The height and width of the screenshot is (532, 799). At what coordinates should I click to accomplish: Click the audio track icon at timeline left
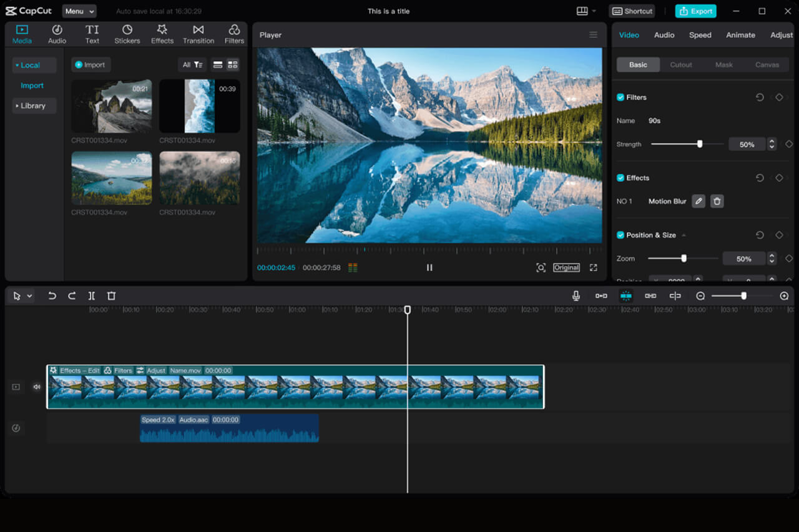(x=16, y=428)
